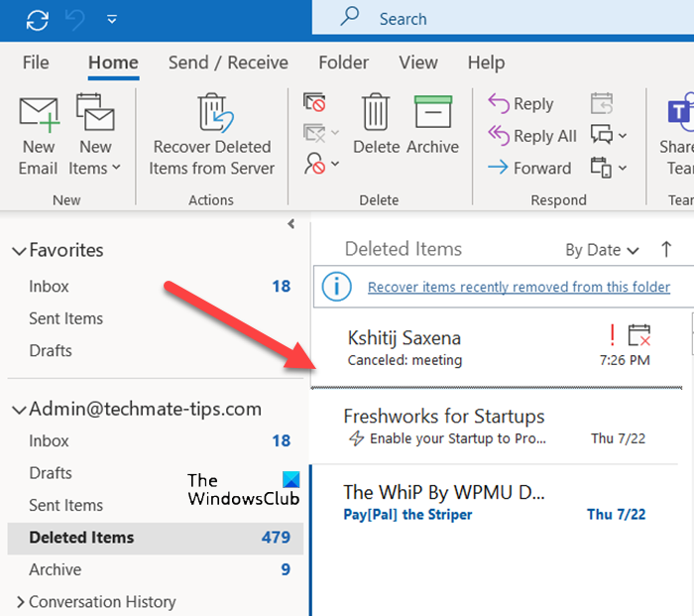Click the Ignore conversation icon
Image resolution: width=694 pixels, height=616 pixels.
click(314, 103)
